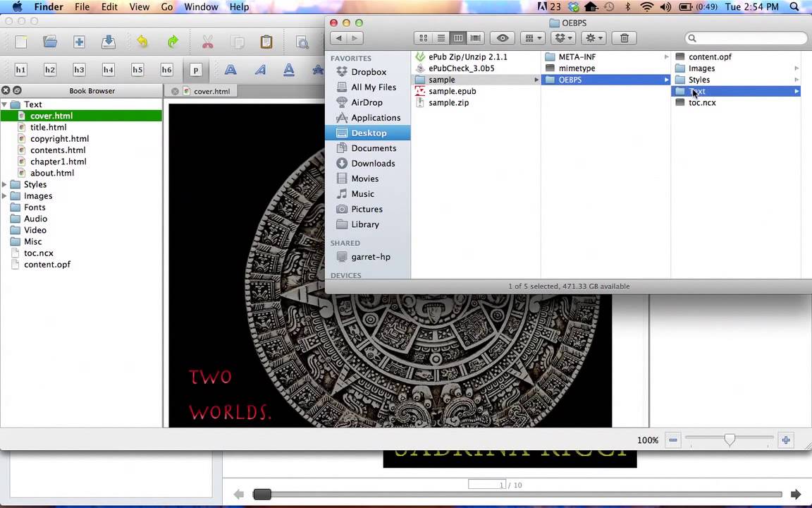The width and height of the screenshot is (812, 508).
Task: Collapse the Text folder in Book Browser
Action: coord(5,104)
